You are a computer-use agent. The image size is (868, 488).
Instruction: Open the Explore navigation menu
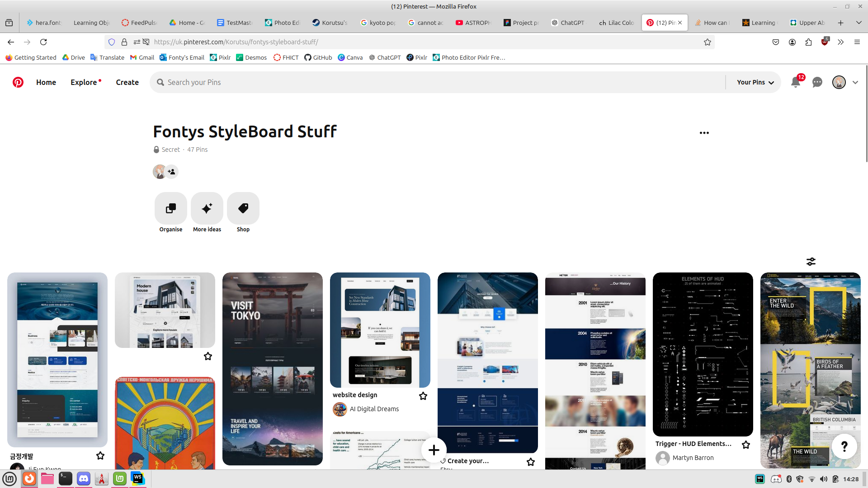[x=84, y=82]
